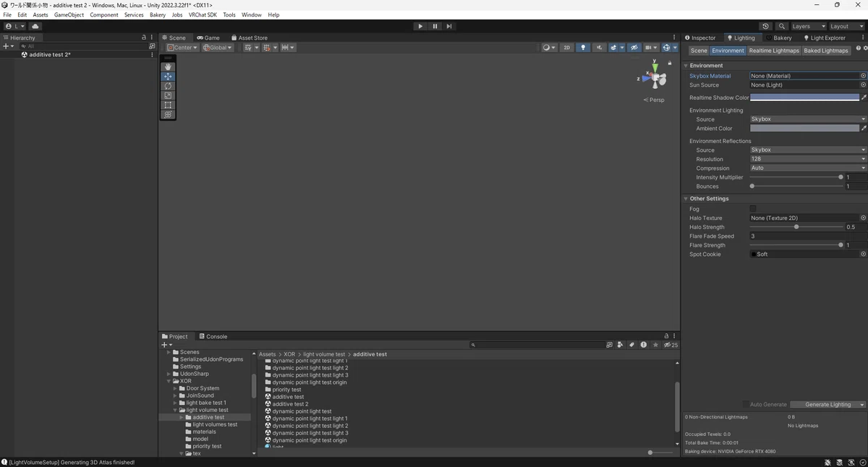Open the Layout dropdown

[x=846, y=26]
